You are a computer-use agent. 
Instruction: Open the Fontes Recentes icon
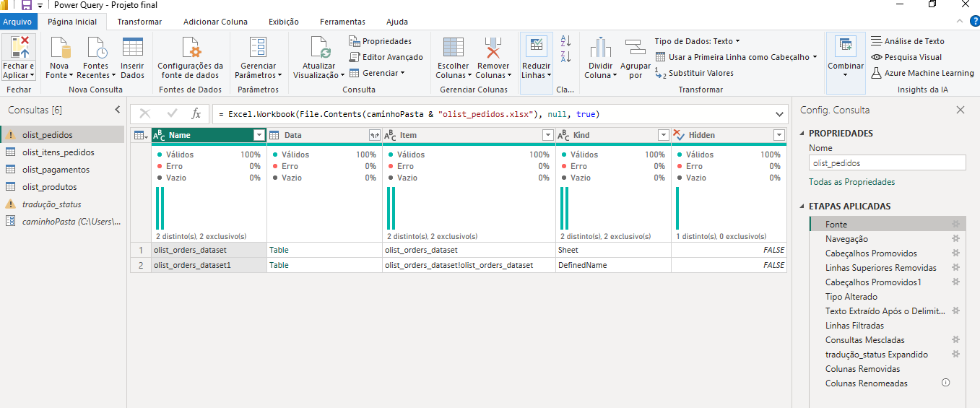click(96, 48)
